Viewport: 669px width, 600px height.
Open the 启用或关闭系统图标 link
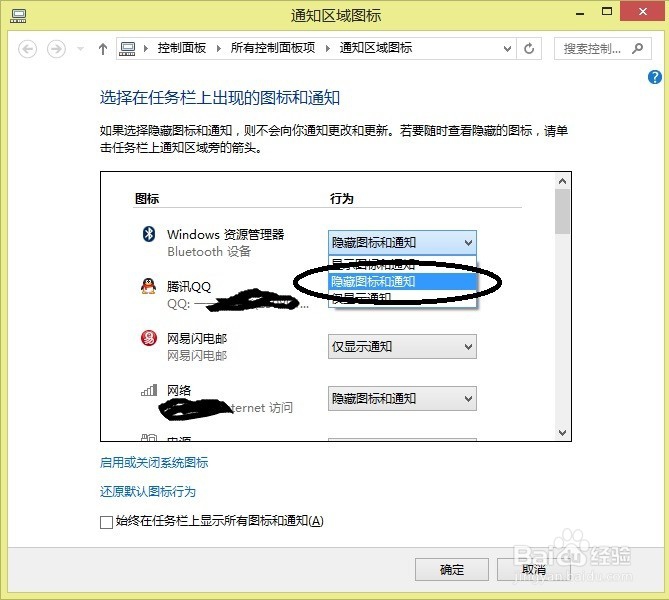click(x=154, y=463)
